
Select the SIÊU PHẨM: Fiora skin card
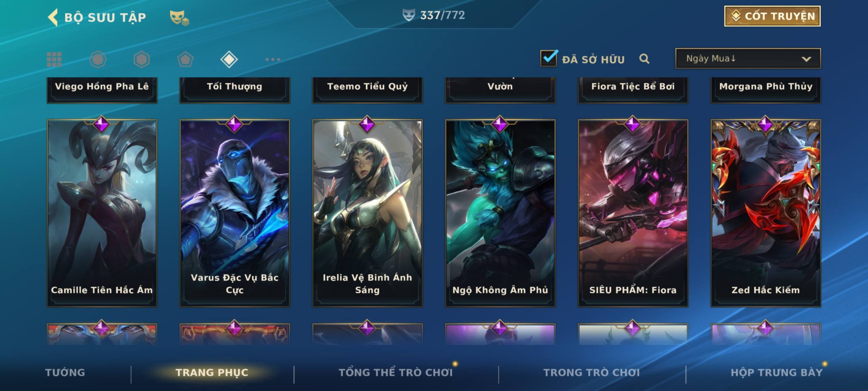633,213
